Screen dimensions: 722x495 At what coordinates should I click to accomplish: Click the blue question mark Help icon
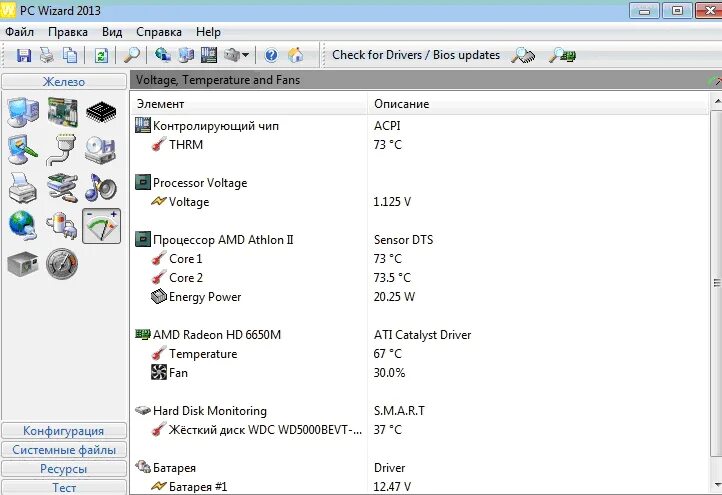click(271, 55)
